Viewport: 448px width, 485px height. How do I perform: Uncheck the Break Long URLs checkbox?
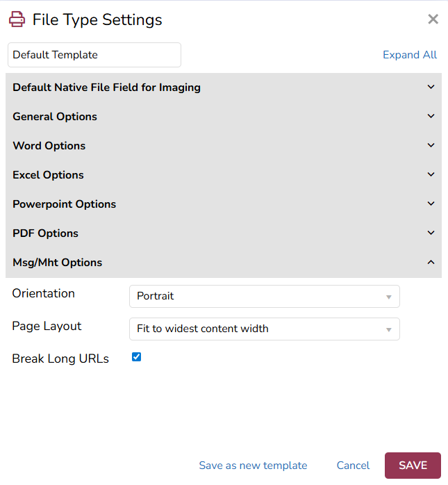pyautogui.click(x=136, y=357)
